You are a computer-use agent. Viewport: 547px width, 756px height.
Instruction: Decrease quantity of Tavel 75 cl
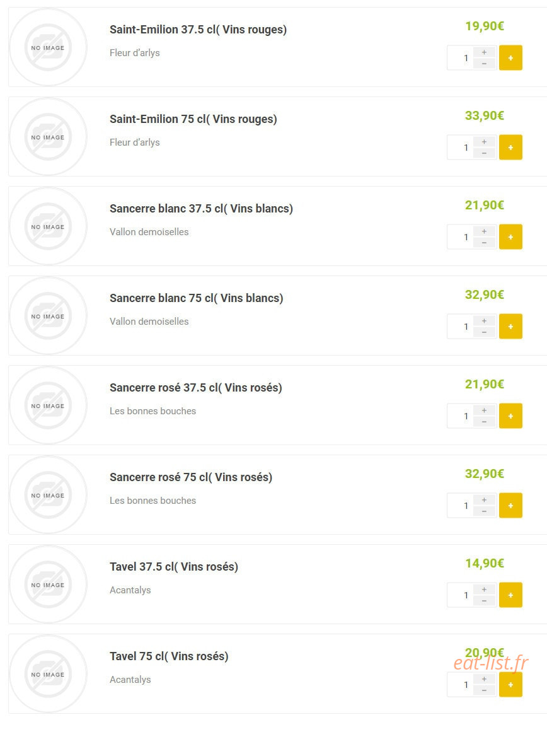pyautogui.click(x=485, y=690)
